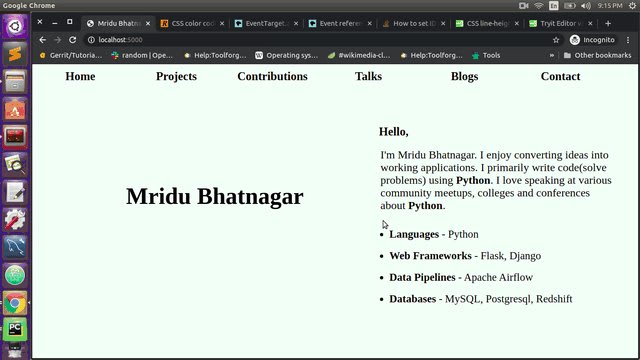Click the clock showing 9:15 PM

point(610,5)
